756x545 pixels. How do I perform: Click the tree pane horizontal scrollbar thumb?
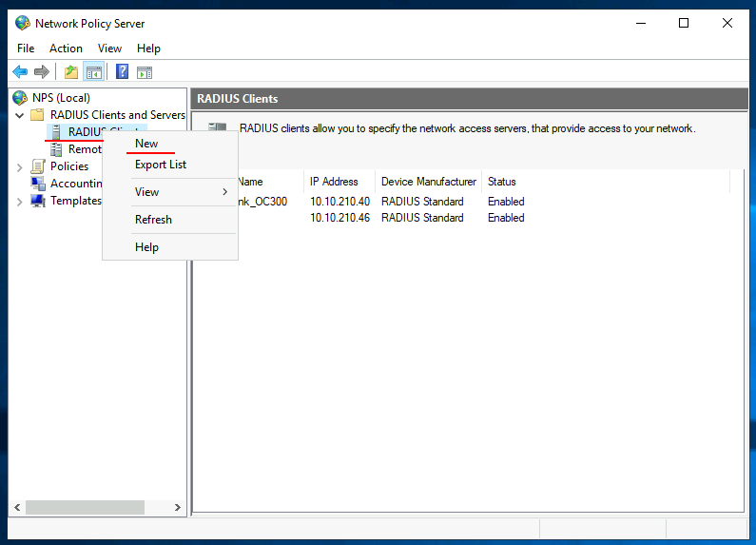(x=85, y=507)
